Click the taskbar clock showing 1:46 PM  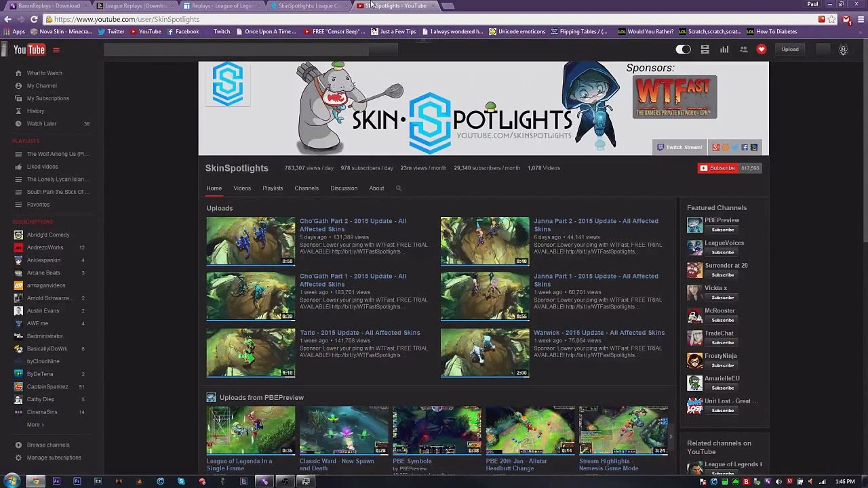click(845, 482)
